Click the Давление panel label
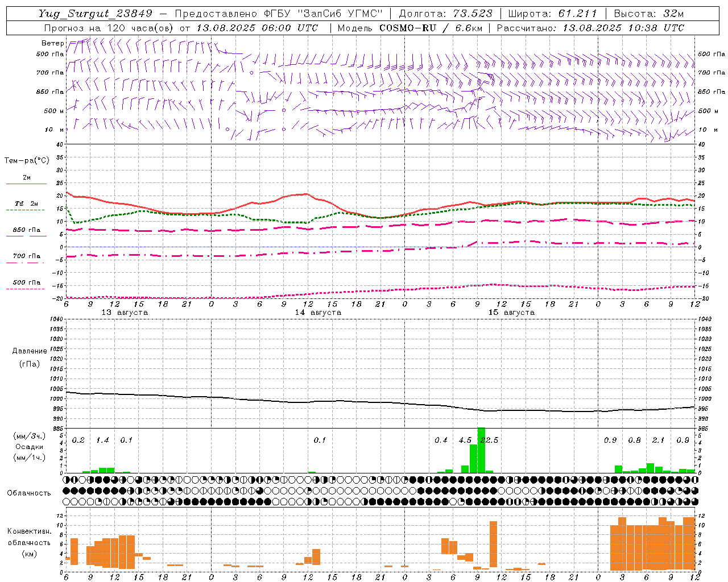The height and width of the screenshot is (582, 728). coord(30,351)
